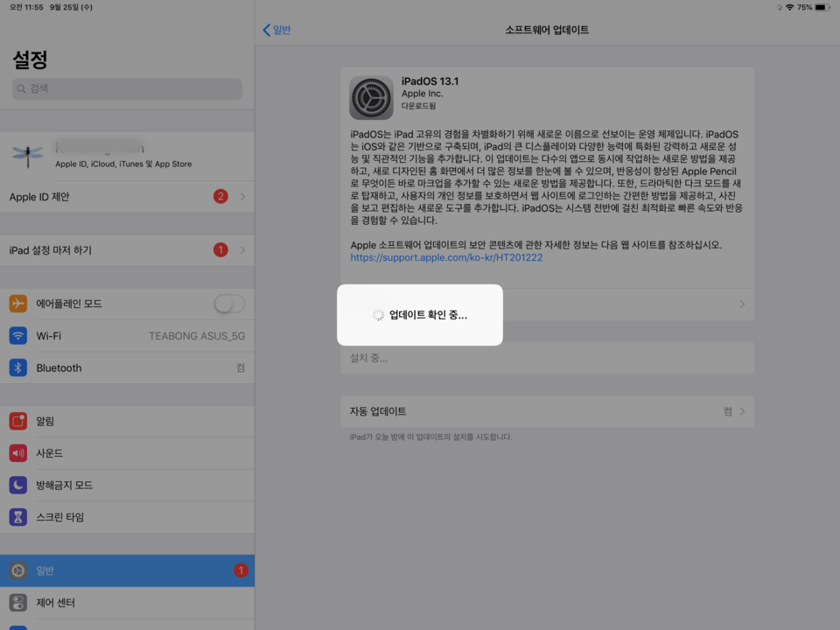
Task: Click the 자동 업데이트 row
Action: tap(547, 411)
